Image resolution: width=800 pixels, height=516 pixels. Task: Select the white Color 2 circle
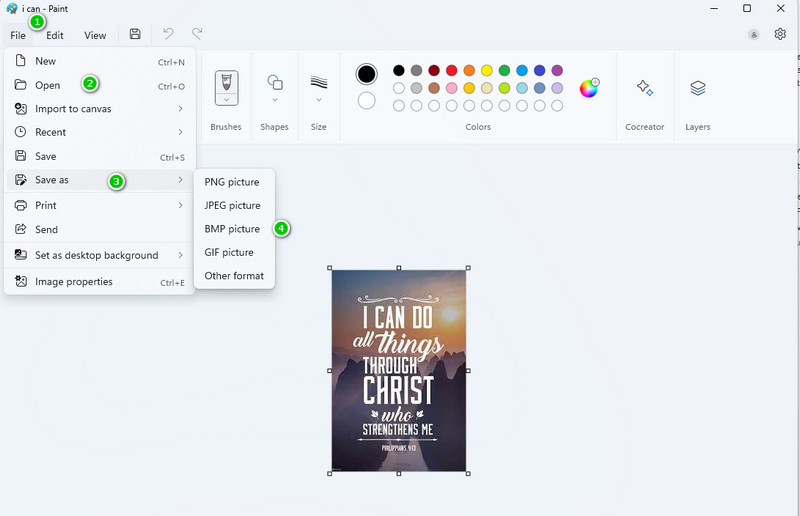point(367,101)
